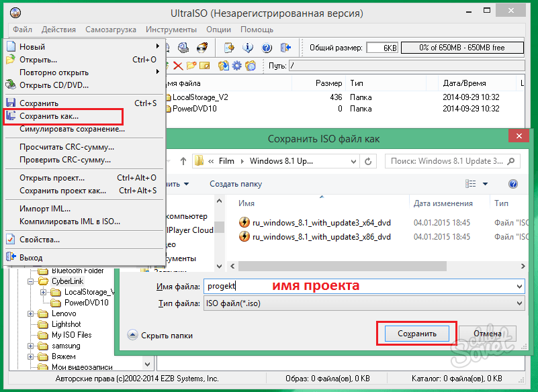Open the file name dropdown arrow
Screen dimensions: 538x392
[519, 287]
